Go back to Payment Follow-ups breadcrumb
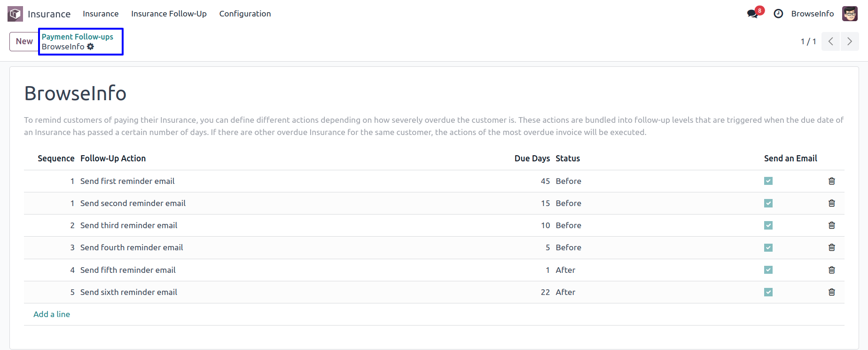This screenshot has width=868, height=350. point(78,37)
